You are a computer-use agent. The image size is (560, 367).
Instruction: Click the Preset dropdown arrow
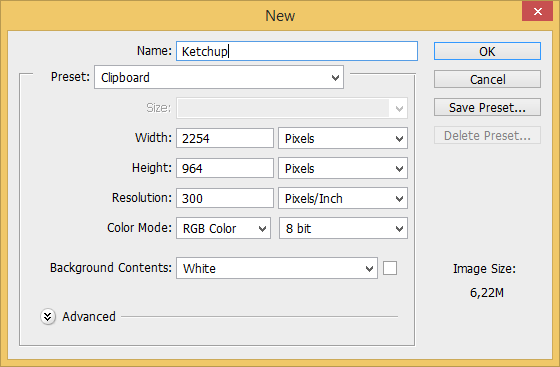pyautogui.click(x=335, y=77)
